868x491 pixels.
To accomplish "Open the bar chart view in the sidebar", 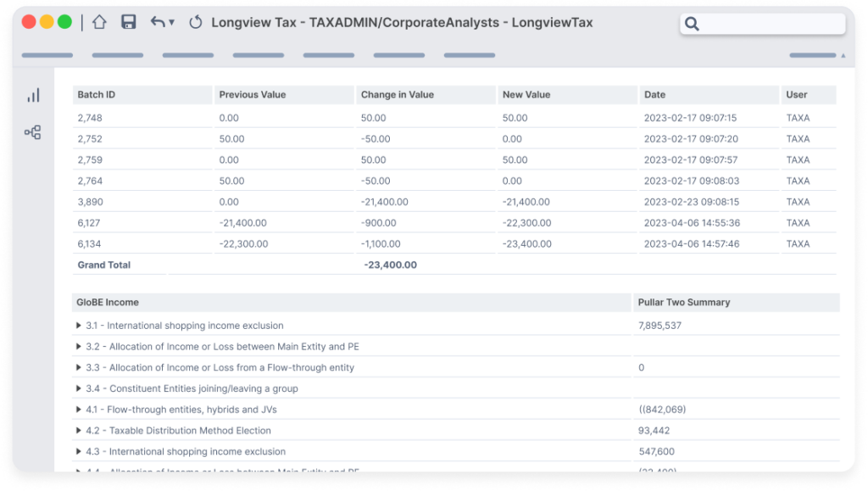I will click(x=34, y=94).
